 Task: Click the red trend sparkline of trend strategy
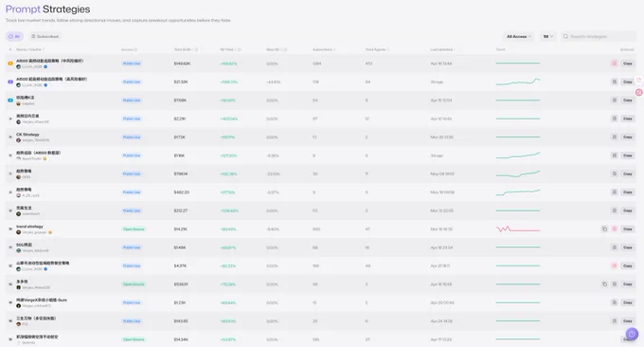(518, 229)
